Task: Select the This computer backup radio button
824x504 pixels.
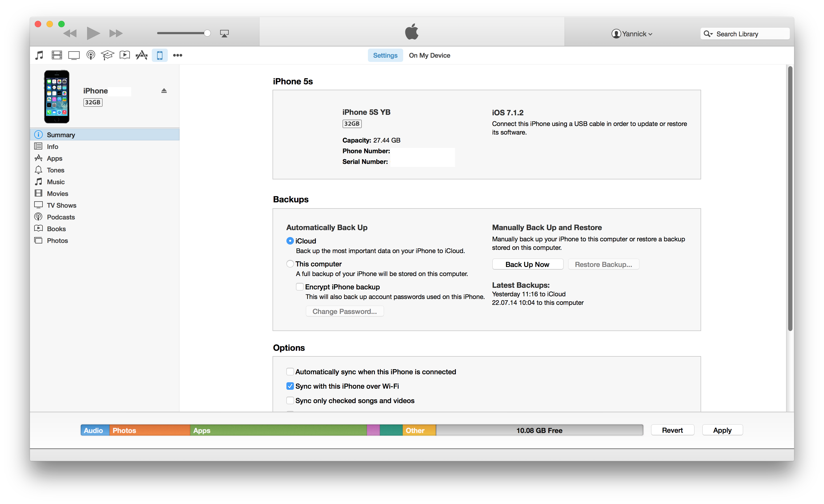Action: [x=290, y=264]
